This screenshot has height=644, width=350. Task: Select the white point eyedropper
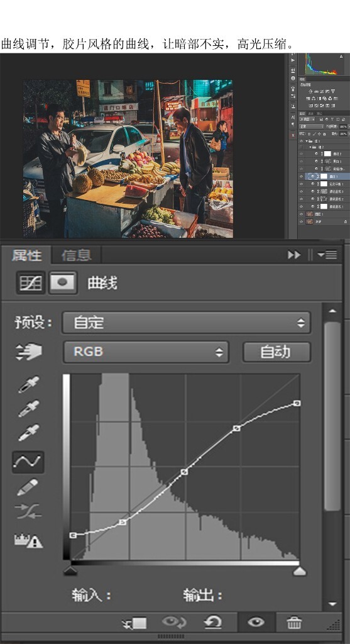(29, 432)
